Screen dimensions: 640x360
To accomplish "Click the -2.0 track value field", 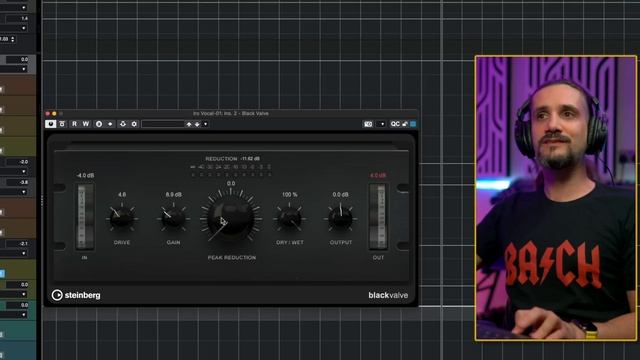I will [17, 162].
